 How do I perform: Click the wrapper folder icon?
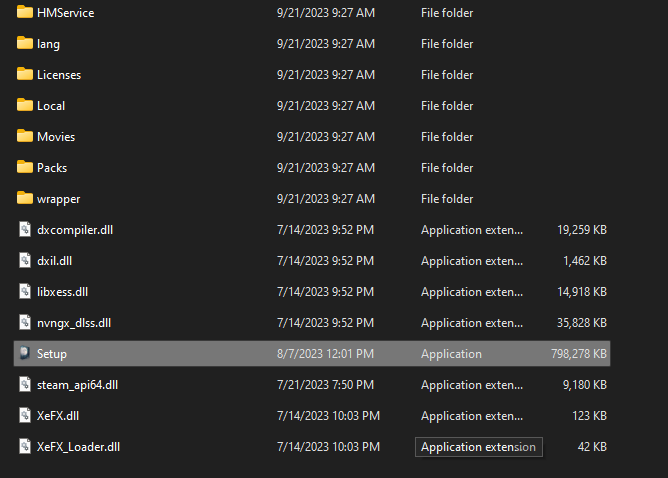point(25,198)
